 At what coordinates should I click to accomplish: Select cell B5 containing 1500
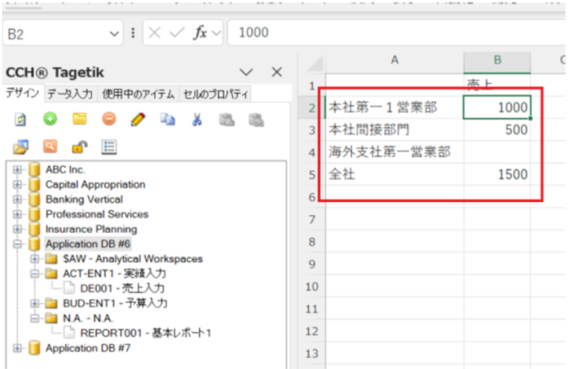click(497, 175)
